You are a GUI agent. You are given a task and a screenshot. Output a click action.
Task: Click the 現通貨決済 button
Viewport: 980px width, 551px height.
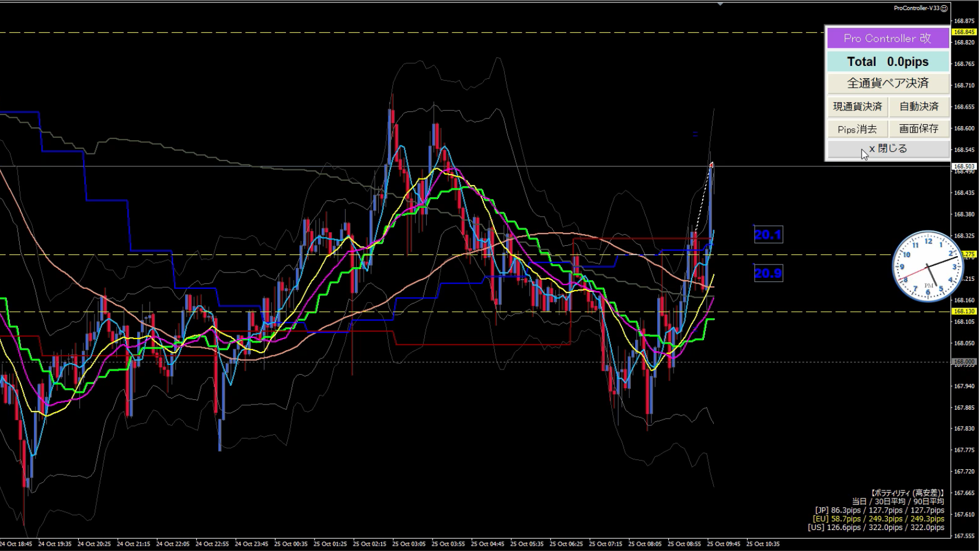click(x=857, y=106)
